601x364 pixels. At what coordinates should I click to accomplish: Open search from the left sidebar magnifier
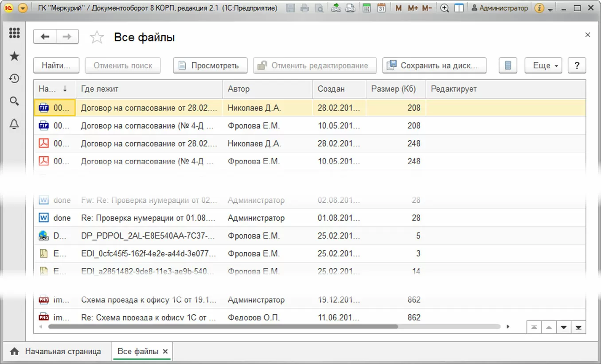[x=15, y=101]
